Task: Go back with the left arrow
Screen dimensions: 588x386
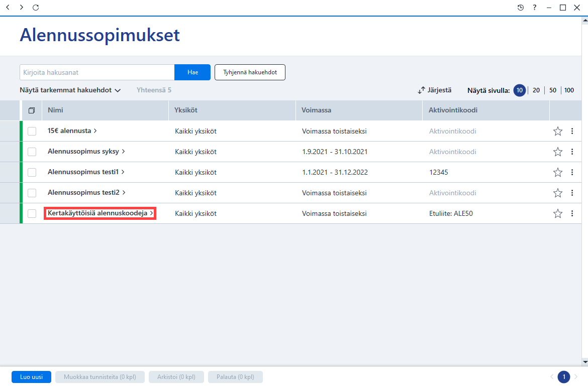Action: tap(8, 8)
